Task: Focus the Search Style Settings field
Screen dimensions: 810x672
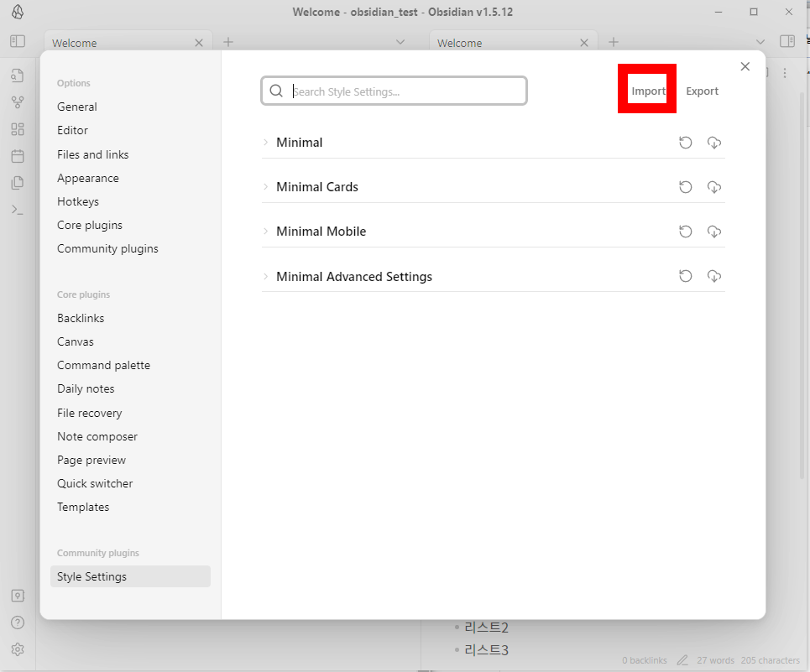Action: pos(395,91)
